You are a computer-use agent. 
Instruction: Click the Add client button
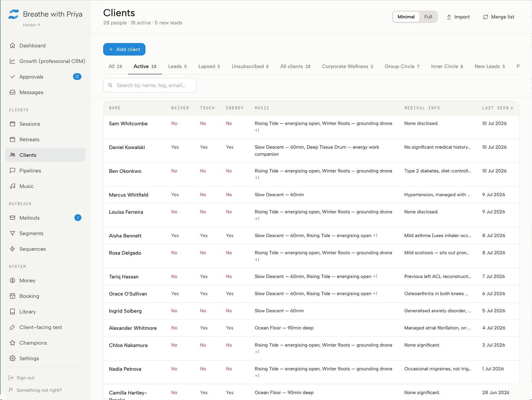(x=124, y=49)
